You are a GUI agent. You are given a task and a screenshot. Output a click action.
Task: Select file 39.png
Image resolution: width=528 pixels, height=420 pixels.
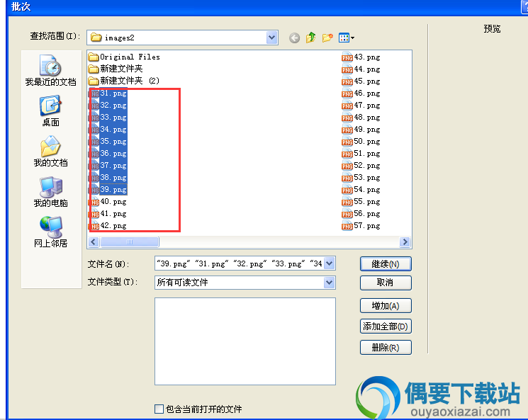108,190
